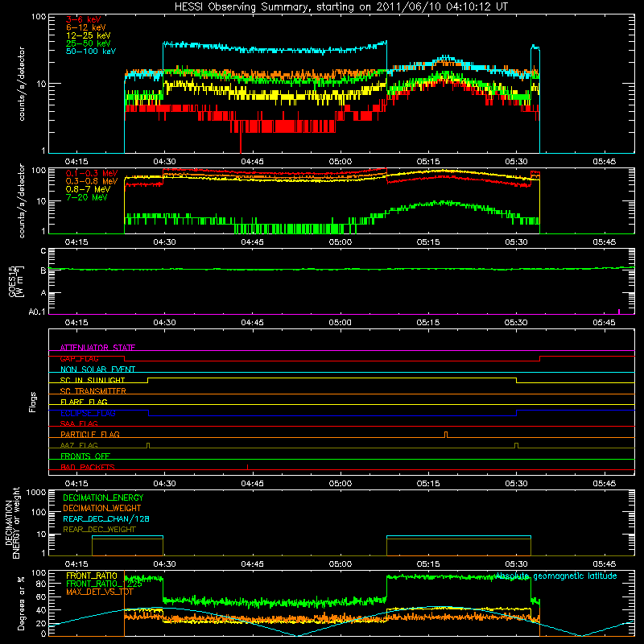Click the BAD_PACKETS flag label
Image resolution: width=644 pixels, height=644 pixels.
pos(88,467)
